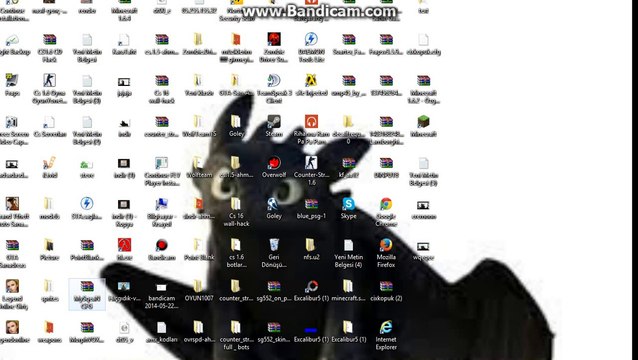This screenshot has height=360, width=638.
Task: Select the ovrspd-ah... folder
Action: pyautogui.click(x=199, y=331)
